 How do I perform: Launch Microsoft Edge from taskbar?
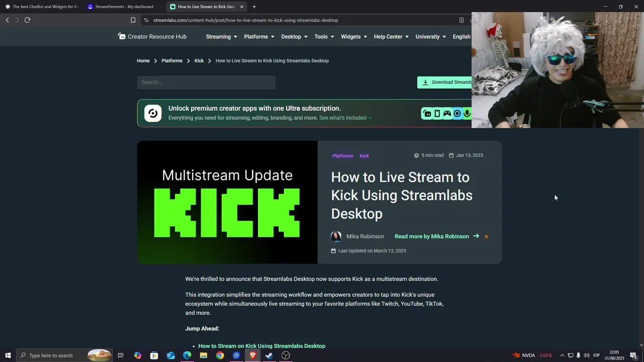pos(187,355)
